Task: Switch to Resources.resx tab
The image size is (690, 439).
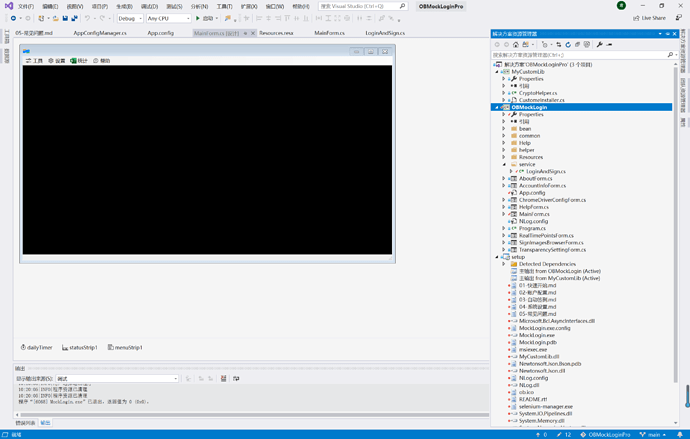Action: point(276,33)
